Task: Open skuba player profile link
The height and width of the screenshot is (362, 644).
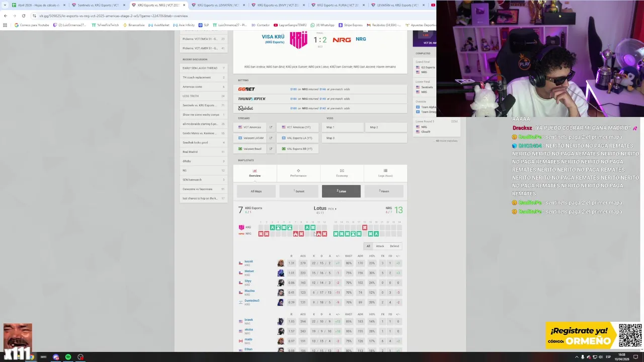Action: (249, 330)
